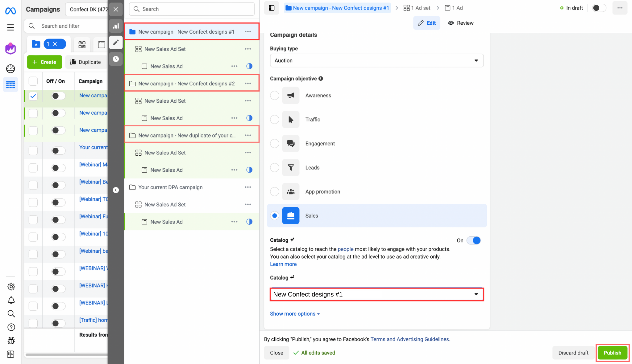The height and width of the screenshot is (364, 632).
Task: Open the Learn more link
Action: (x=283, y=264)
